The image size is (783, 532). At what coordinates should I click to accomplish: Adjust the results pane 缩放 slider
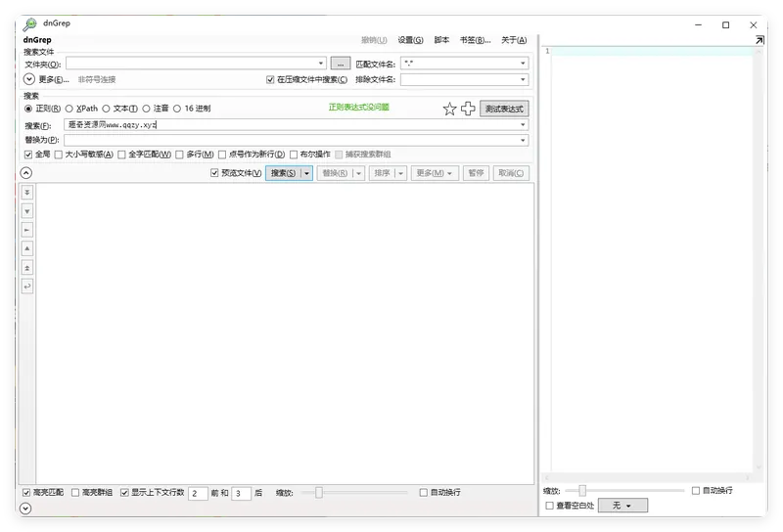tap(319, 493)
